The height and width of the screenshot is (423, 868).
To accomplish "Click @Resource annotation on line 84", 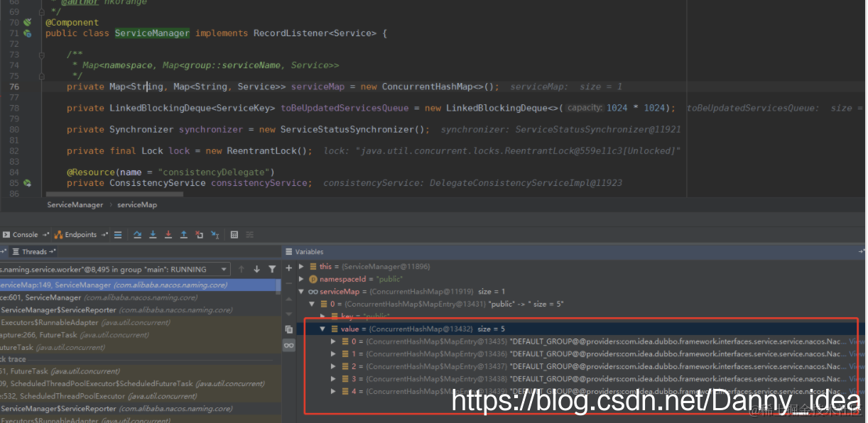I will click(91, 172).
